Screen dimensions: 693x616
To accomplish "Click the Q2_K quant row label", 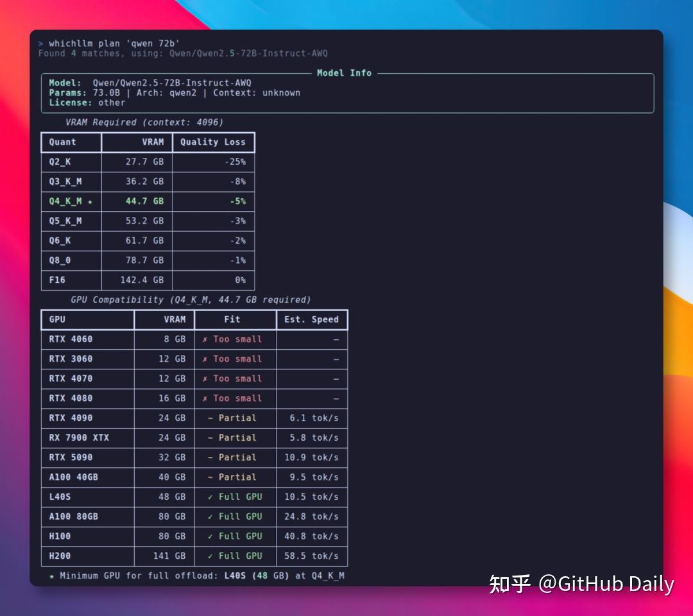I will 60,162.
